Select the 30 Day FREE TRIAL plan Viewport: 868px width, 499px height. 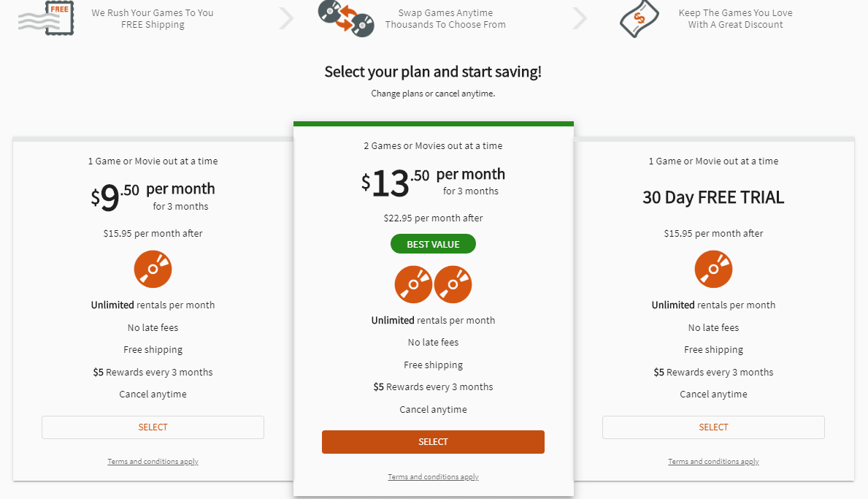coord(713,427)
